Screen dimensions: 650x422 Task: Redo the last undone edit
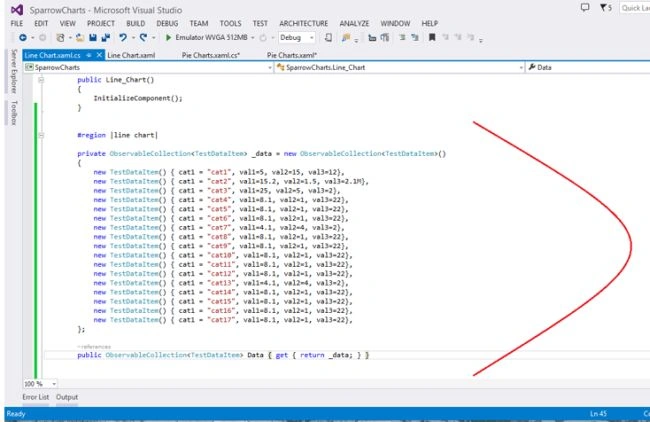[143, 38]
